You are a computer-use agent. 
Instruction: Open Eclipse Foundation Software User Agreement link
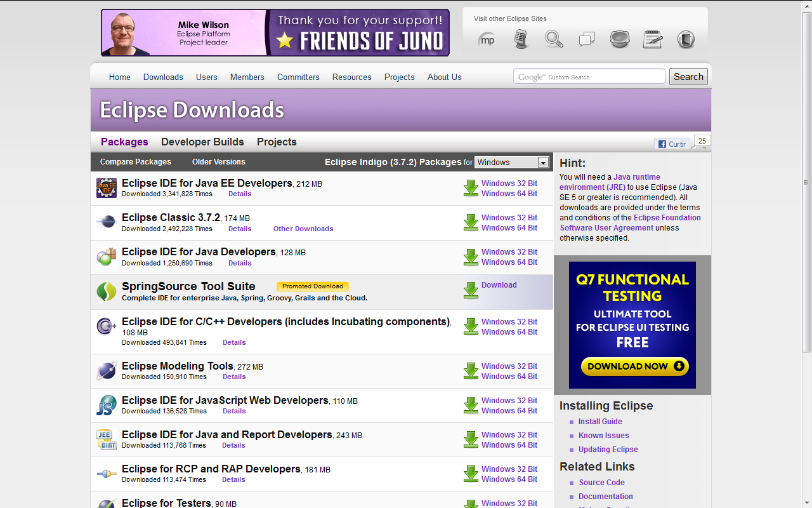click(x=630, y=223)
